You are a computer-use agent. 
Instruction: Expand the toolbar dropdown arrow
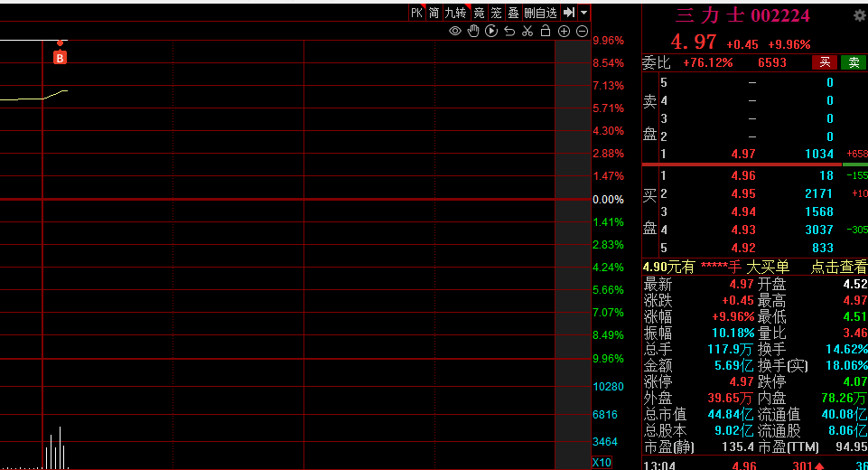pyautogui.click(x=584, y=12)
